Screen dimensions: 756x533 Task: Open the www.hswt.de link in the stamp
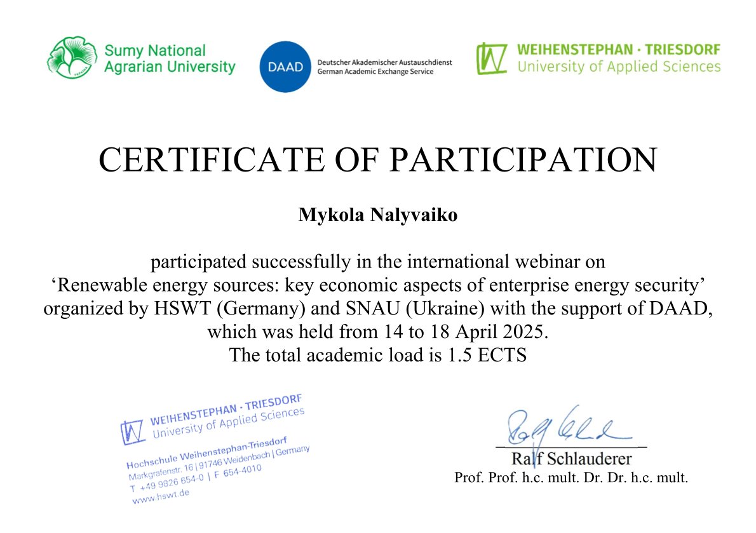click(161, 497)
